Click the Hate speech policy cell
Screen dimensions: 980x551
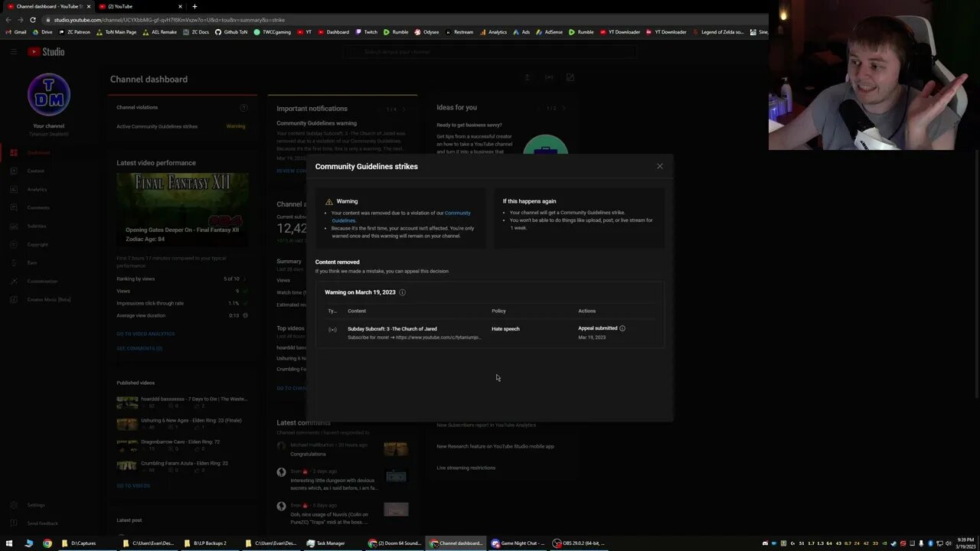point(505,329)
